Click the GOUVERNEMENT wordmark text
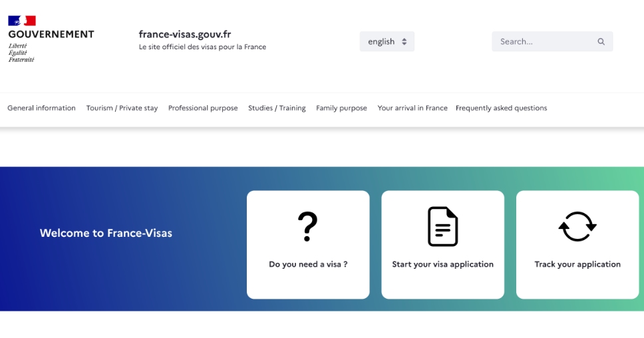Screen dimensions: 644x338 pos(51,34)
